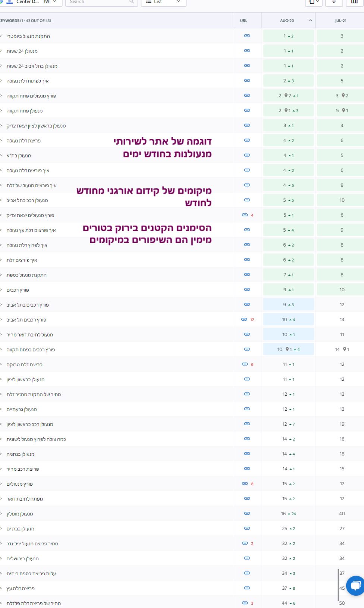Viewport: 364px width, 608px height.
Task: Open the map pin result for מנעולן פתח תקווה
Action: click(x=288, y=110)
